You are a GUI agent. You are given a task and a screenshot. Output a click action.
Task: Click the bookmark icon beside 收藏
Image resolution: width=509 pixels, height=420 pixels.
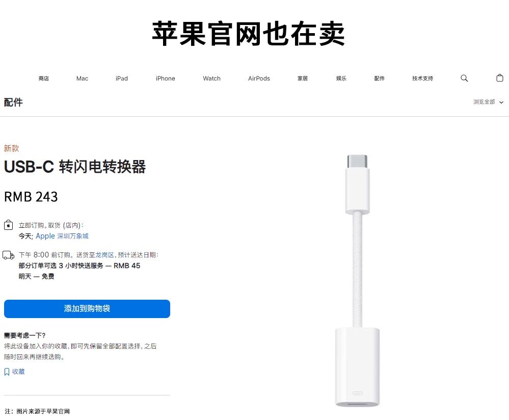click(x=7, y=372)
